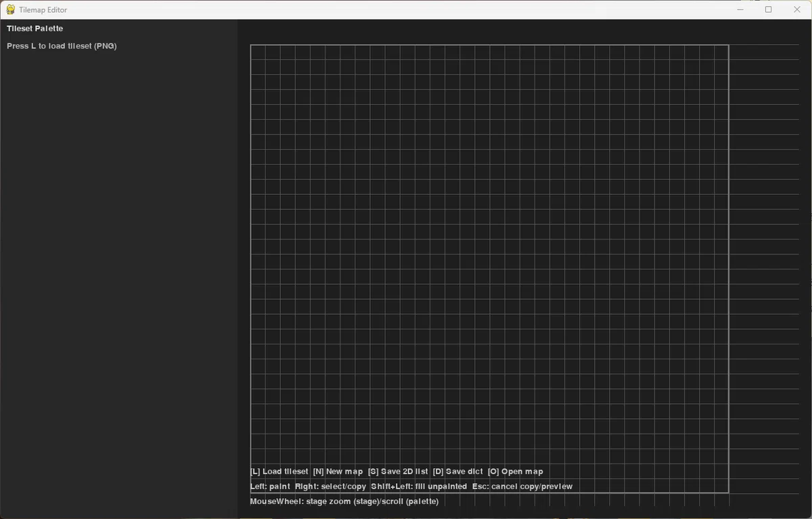812x519 pixels.
Task: Select the 'Tileset Palette' panel heading
Action: (x=35, y=28)
